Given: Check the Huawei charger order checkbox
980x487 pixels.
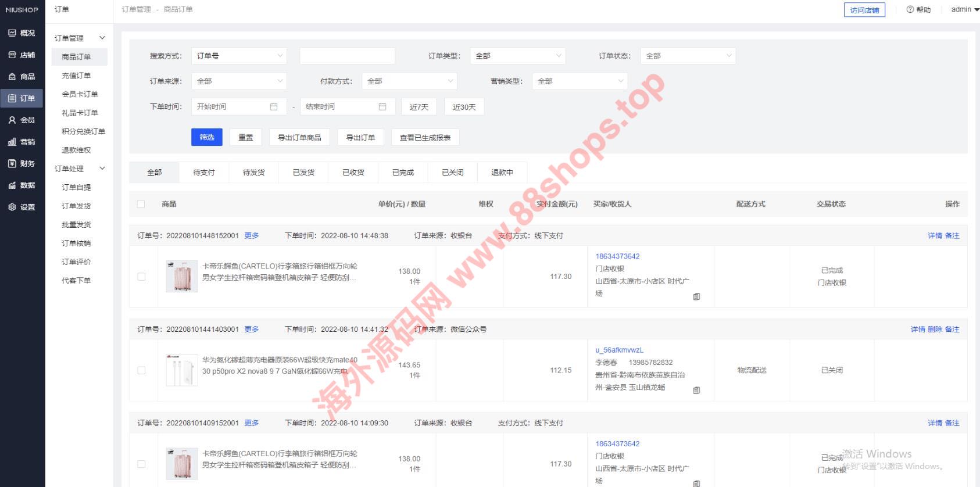Looking at the screenshot, I should [141, 370].
